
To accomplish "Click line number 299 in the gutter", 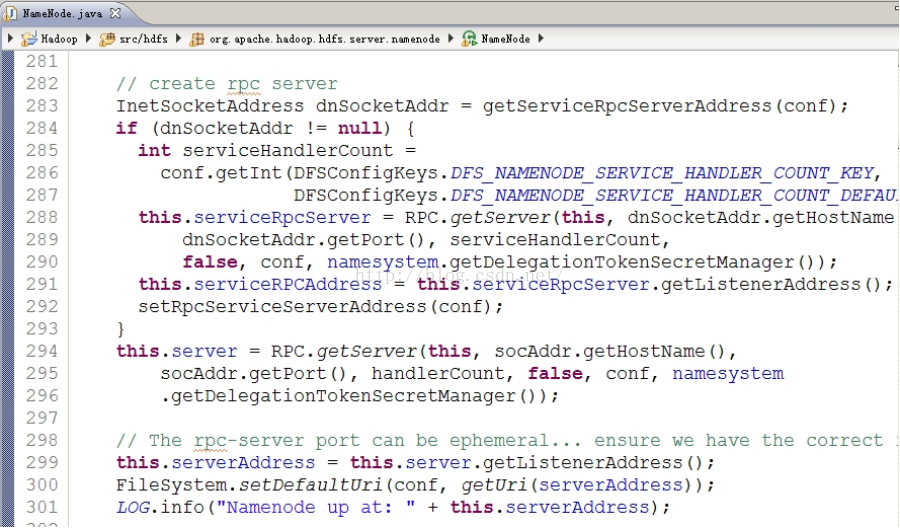I will (42, 462).
